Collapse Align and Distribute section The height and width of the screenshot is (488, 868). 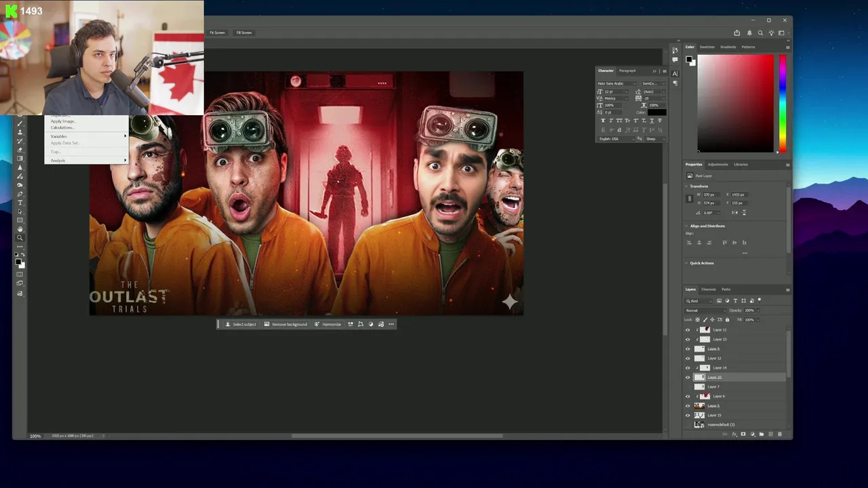[x=686, y=226]
